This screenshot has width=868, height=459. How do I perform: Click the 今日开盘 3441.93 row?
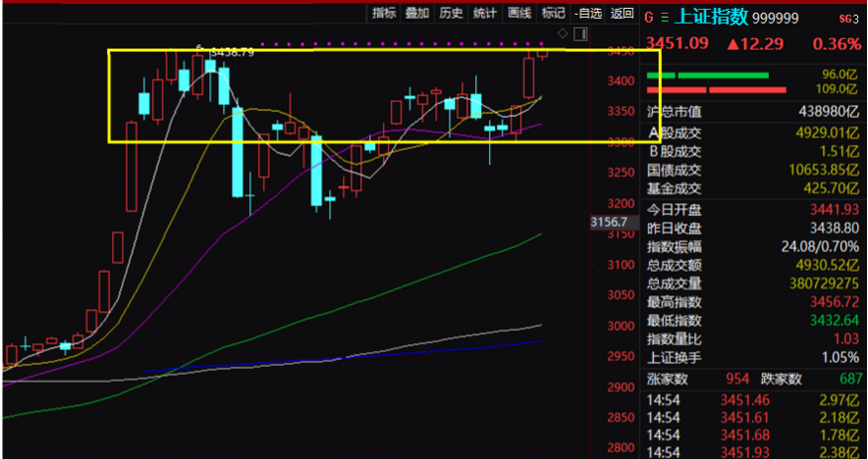tap(753, 209)
